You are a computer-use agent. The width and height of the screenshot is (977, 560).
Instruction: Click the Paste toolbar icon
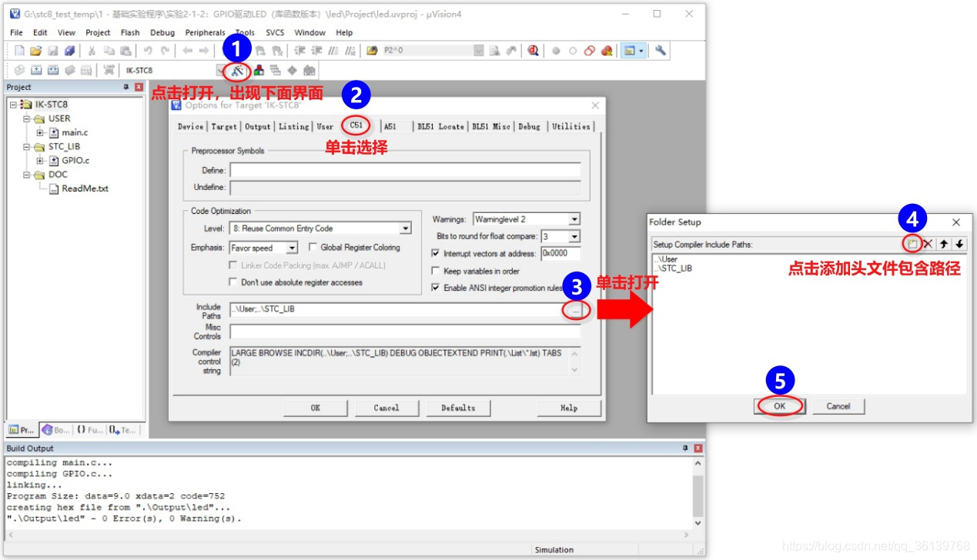(x=125, y=51)
